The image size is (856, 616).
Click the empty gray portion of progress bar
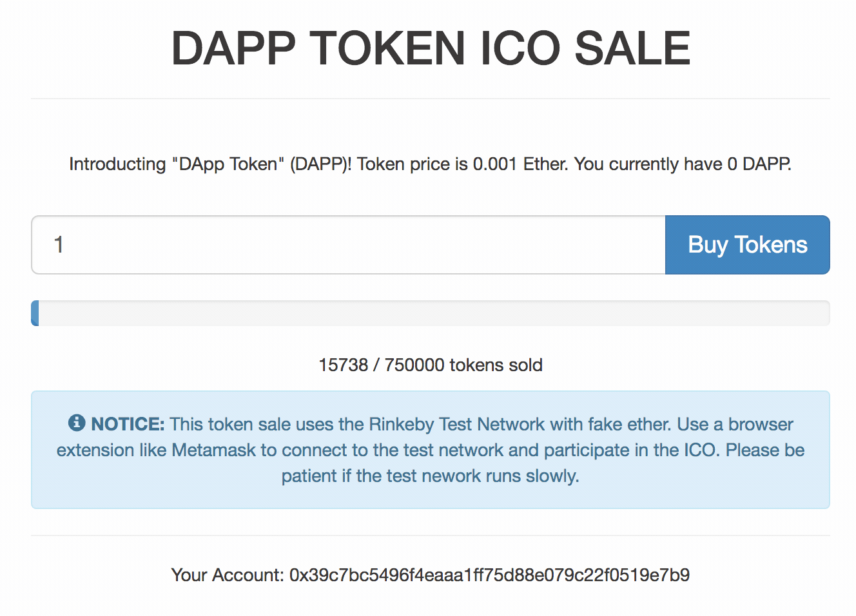click(432, 313)
